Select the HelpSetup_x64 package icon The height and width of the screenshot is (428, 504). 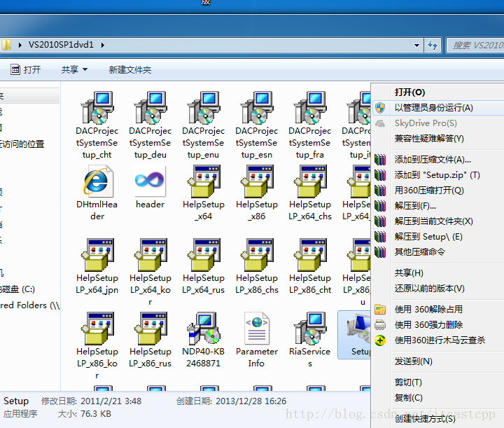pyautogui.click(x=204, y=181)
